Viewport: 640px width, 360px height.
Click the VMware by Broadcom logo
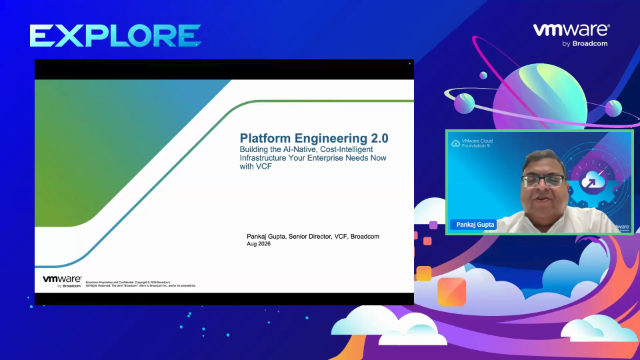(571, 35)
